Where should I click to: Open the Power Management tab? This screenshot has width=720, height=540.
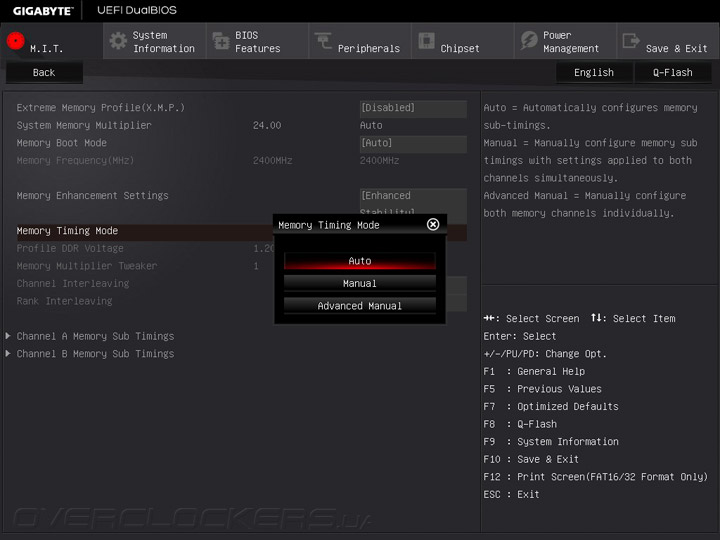click(x=565, y=41)
